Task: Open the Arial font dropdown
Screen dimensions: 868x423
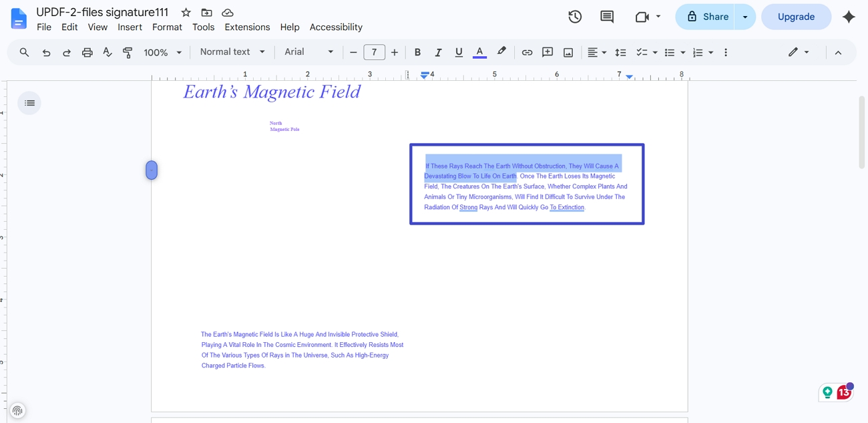Action: pyautogui.click(x=309, y=52)
